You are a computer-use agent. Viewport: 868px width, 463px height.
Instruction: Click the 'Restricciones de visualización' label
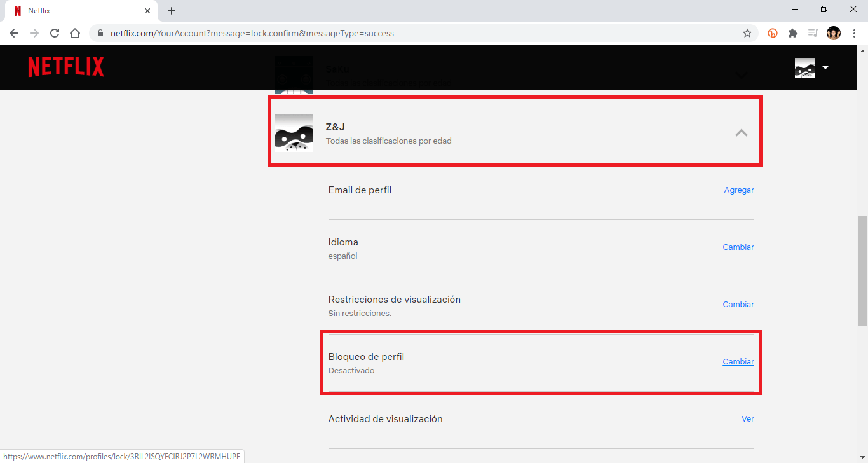coord(395,300)
